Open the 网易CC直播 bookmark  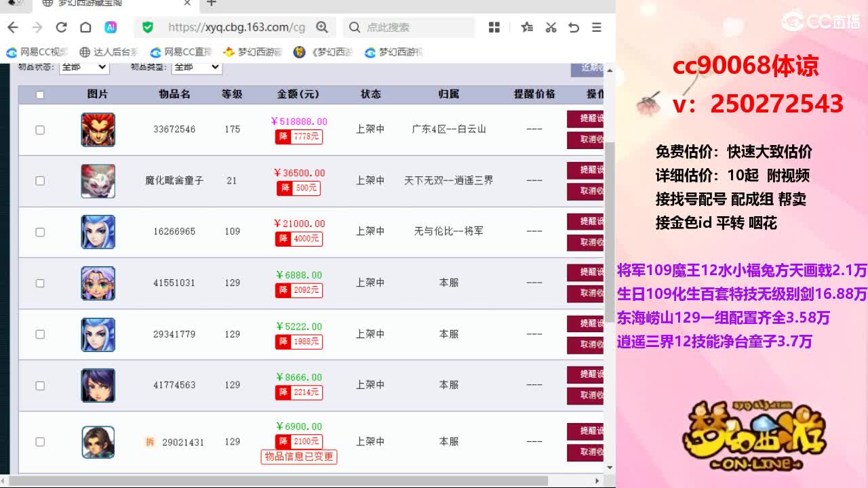point(181,52)
